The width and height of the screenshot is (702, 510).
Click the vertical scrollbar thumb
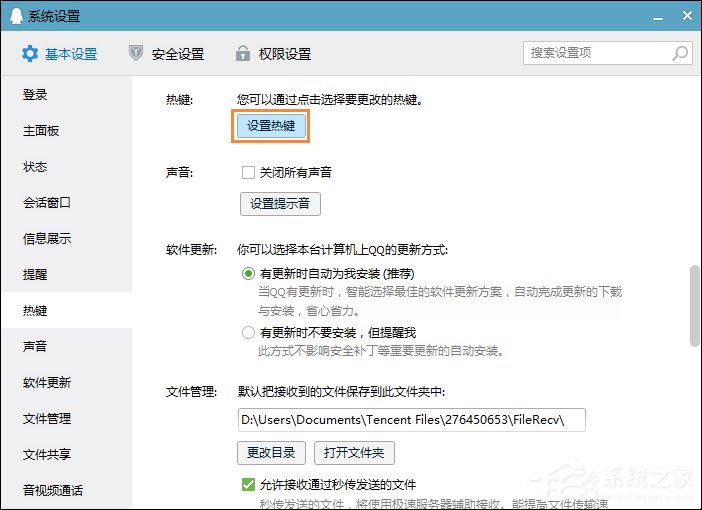(695, 306)
